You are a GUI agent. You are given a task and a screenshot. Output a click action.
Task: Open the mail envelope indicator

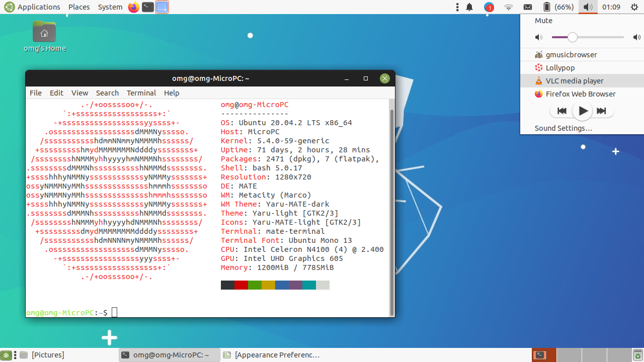(528, 7)
